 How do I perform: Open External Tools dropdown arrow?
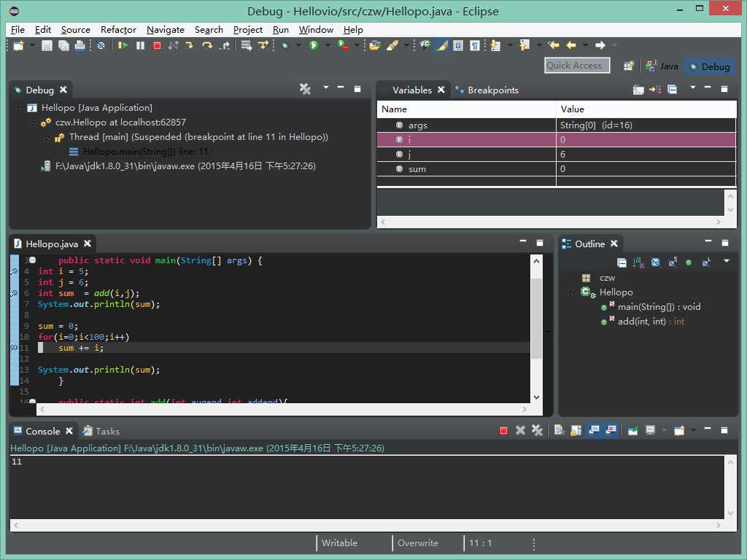click(356, 45)
